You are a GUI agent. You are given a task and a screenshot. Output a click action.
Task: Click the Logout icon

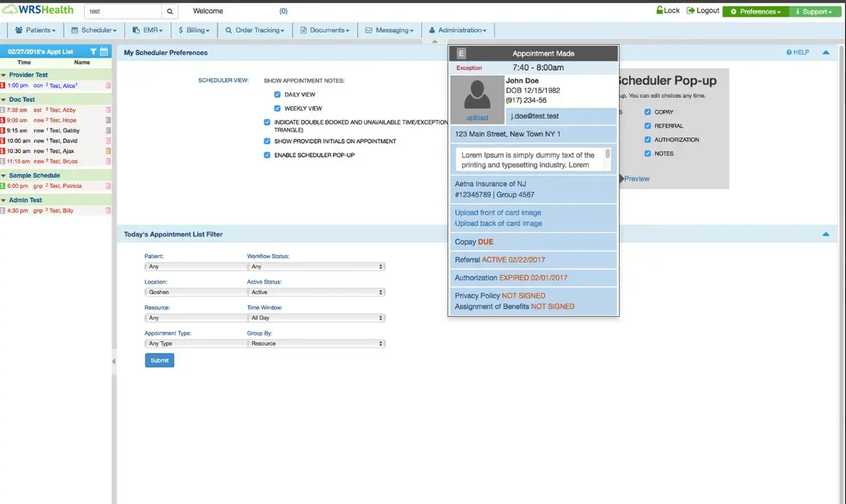pos(691,11)
